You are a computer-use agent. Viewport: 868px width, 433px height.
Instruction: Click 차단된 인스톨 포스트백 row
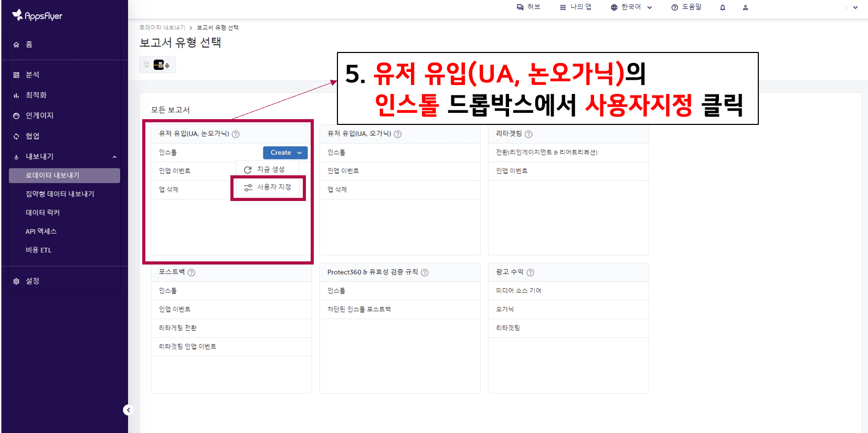point(400,310)
